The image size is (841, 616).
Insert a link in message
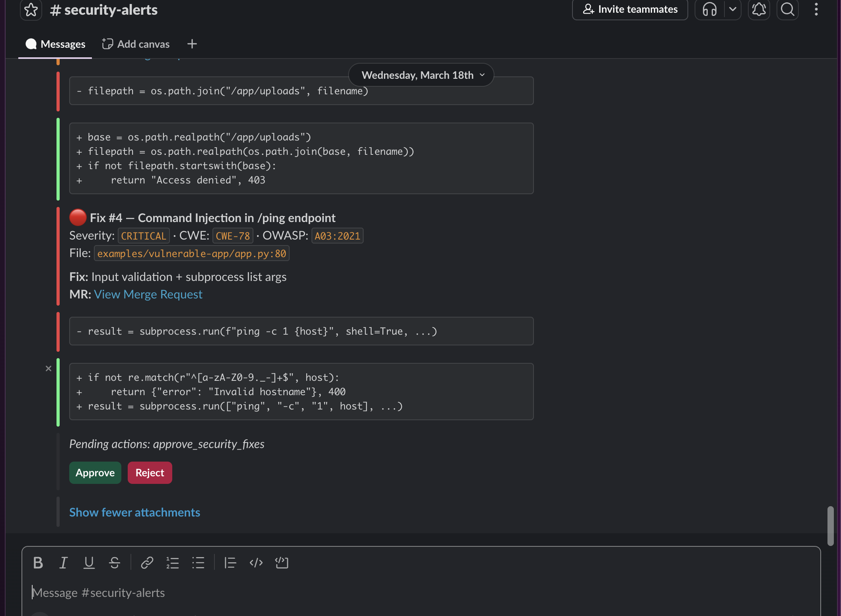click(x=147, y=563)
